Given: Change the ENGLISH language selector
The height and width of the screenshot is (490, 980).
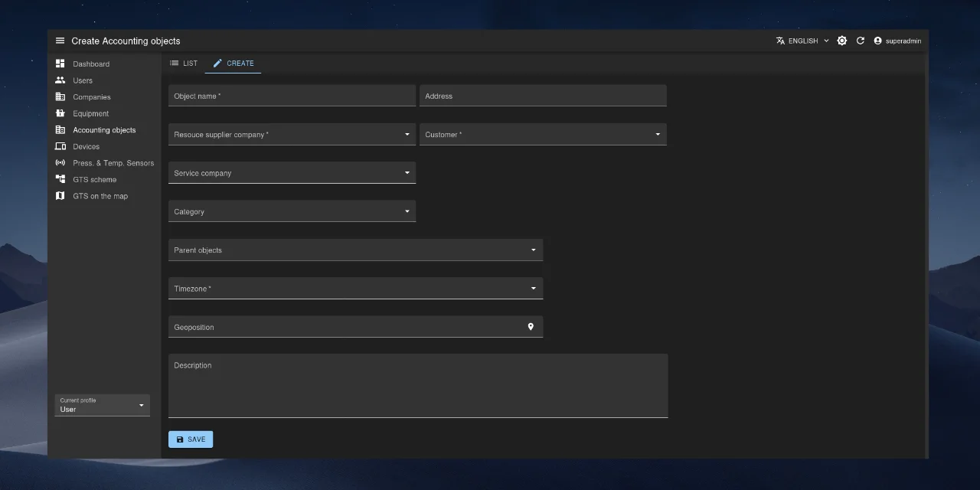Looking at the screenshot, I should (x=802, y=41).
